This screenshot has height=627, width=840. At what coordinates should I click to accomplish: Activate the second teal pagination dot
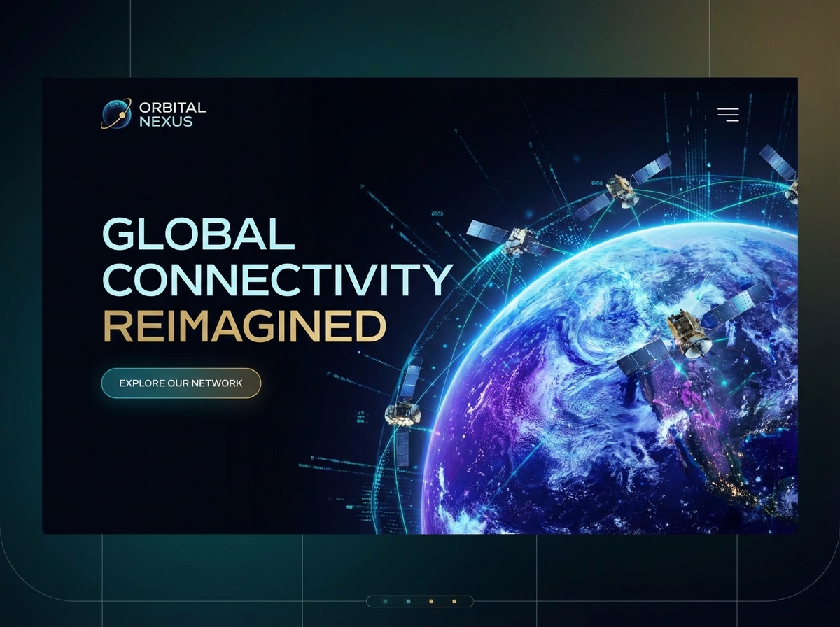408,601
